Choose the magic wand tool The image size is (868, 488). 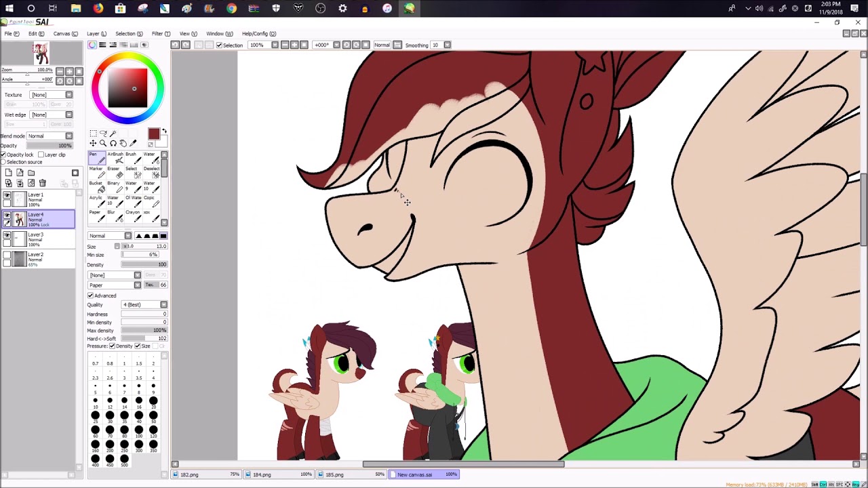coord(113,134)
